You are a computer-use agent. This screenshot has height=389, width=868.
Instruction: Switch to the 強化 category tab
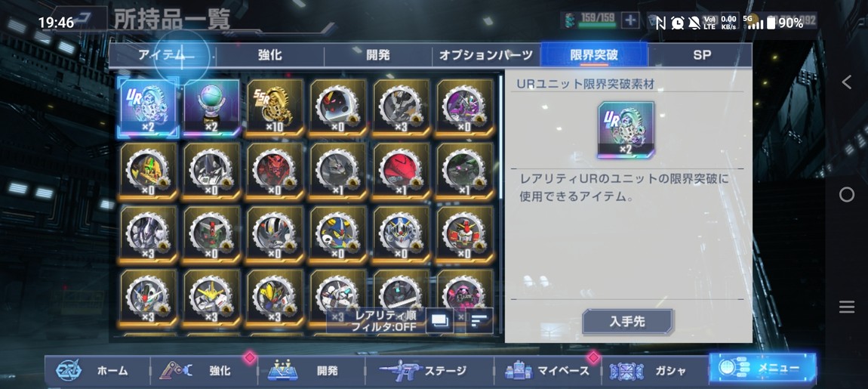coord(270,55)
